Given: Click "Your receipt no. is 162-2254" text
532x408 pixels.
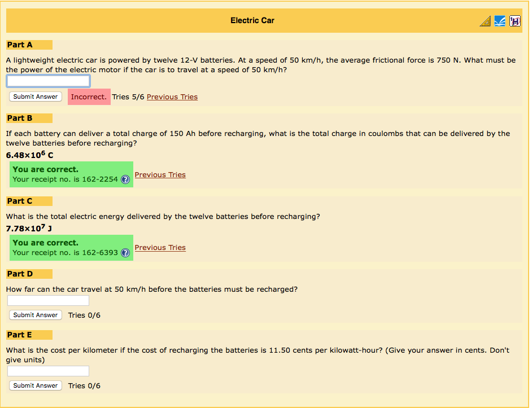Looking at the screenshot, I should [x=65, y=179].
